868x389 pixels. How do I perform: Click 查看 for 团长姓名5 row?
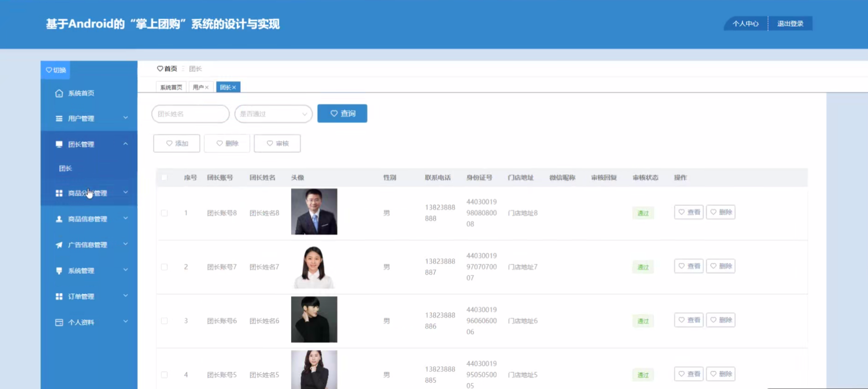tap(689, 374)
